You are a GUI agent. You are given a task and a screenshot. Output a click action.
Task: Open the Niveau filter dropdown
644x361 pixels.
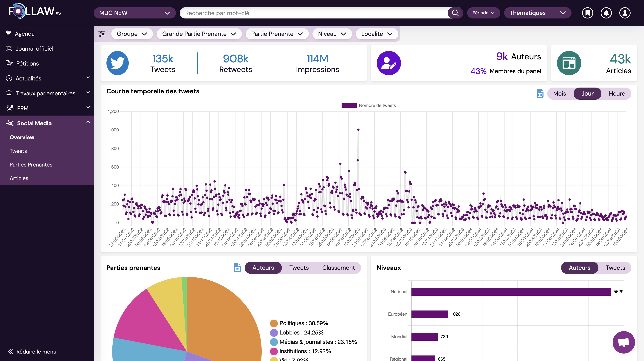(332, 34)
